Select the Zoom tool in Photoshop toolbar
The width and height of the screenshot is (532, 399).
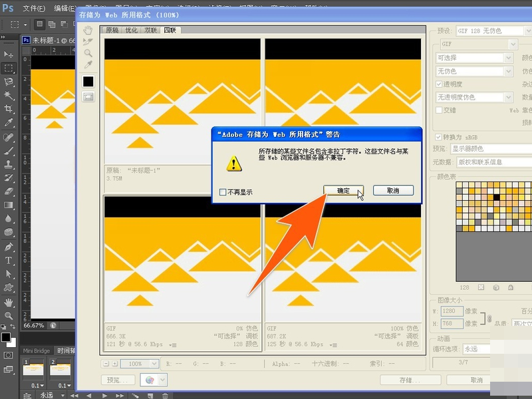(x=9, y=315)
